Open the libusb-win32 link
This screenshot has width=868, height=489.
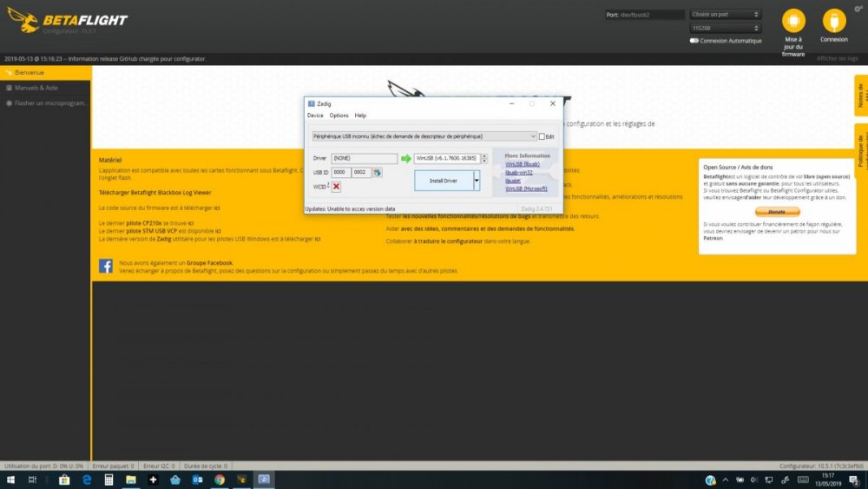click(519, 173)
